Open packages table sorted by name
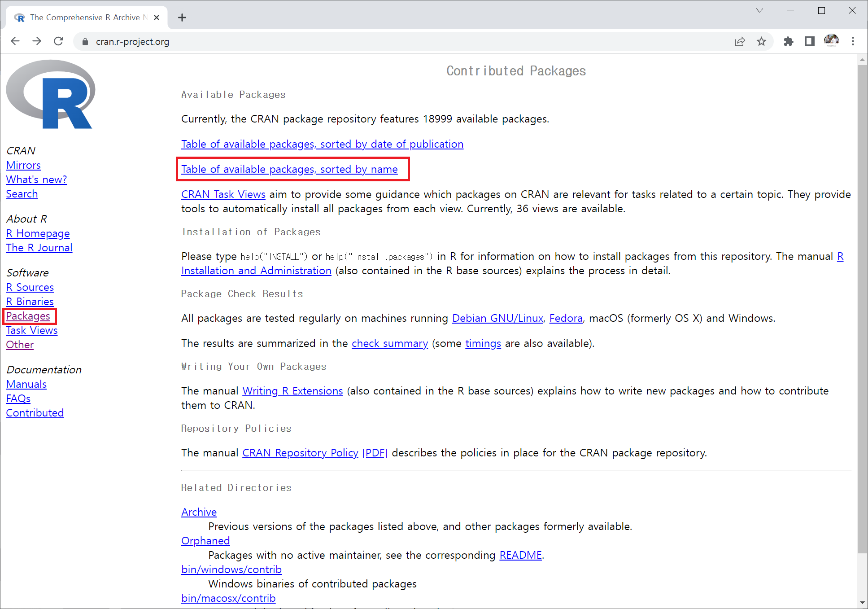Image resolution: width=868 pixels, height=609 pixels. coord(289,169)
